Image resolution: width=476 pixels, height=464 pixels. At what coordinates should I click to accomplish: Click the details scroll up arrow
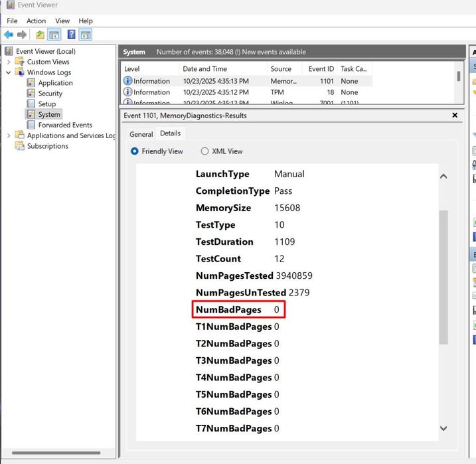(x=443, y=177)
